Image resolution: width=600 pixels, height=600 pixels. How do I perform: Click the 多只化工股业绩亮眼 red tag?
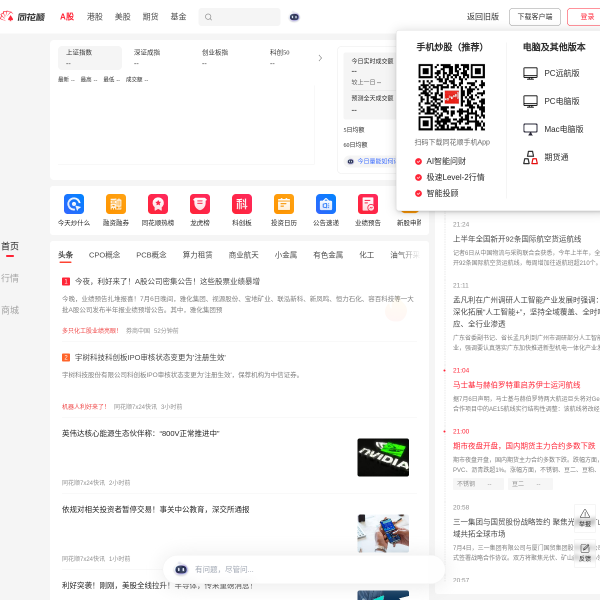pos(90,331)
